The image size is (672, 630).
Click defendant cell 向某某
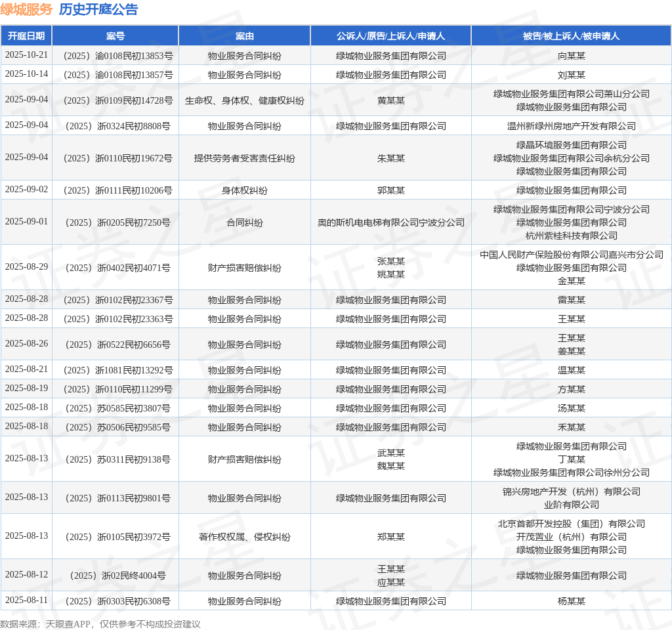(x=572, y=56)
